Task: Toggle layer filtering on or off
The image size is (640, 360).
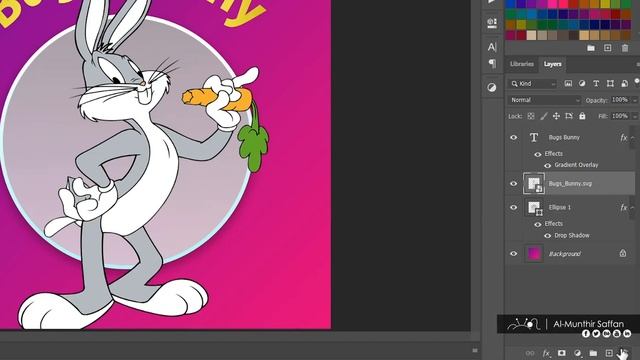Action: point(637,82)
